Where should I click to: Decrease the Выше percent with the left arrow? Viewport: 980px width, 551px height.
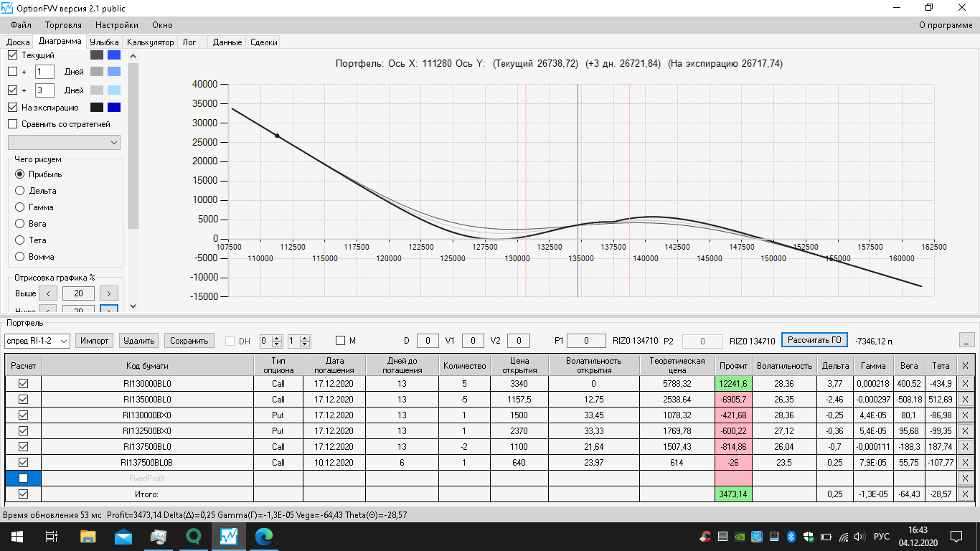(47, 293)
